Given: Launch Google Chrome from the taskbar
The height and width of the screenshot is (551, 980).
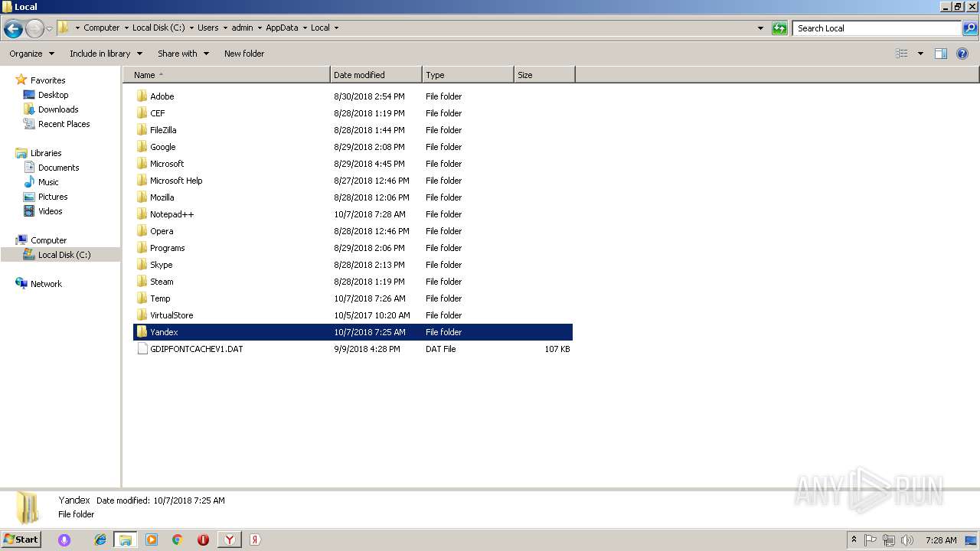Looking at the screenshot, I should (177, 540).
